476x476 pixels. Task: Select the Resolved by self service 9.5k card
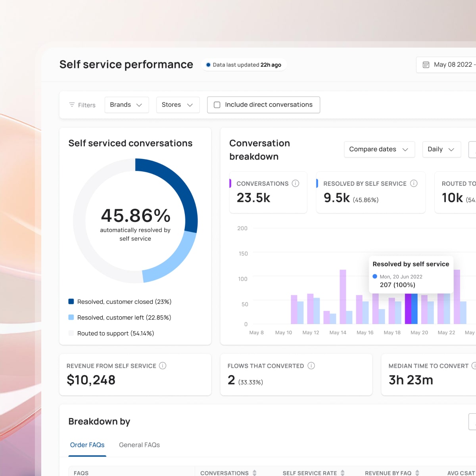(370, 192)
